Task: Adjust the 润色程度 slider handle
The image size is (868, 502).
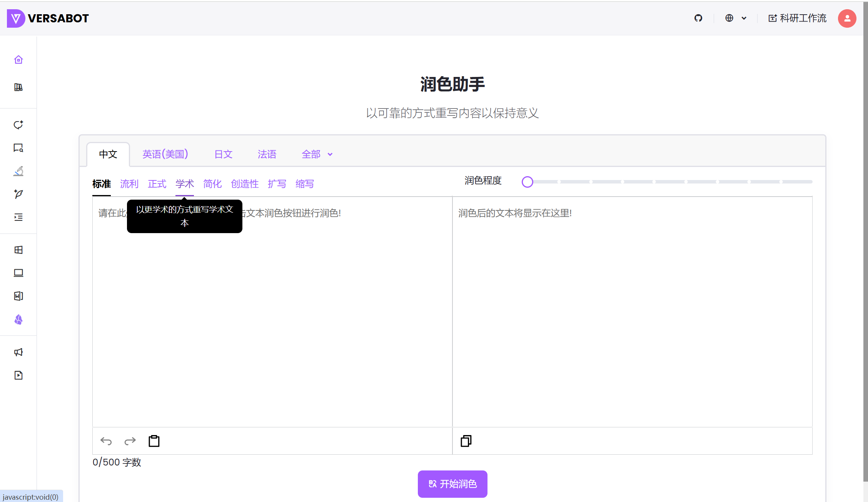Action: (x=527, y=182)
